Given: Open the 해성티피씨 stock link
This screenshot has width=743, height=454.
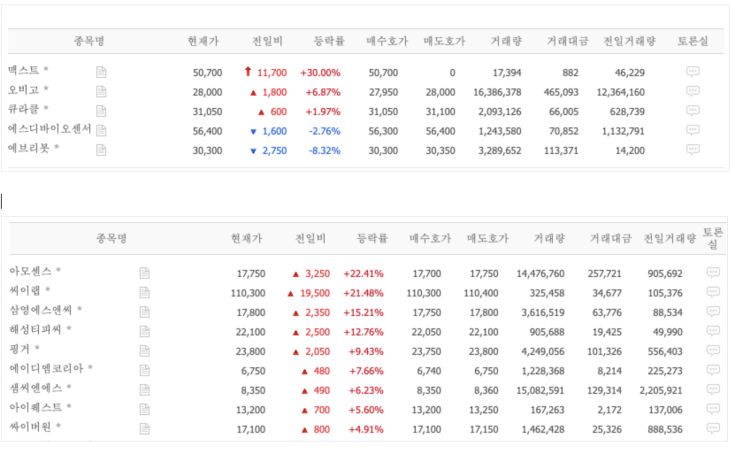Looking at the screenshot, I should [x=36, y=329].
